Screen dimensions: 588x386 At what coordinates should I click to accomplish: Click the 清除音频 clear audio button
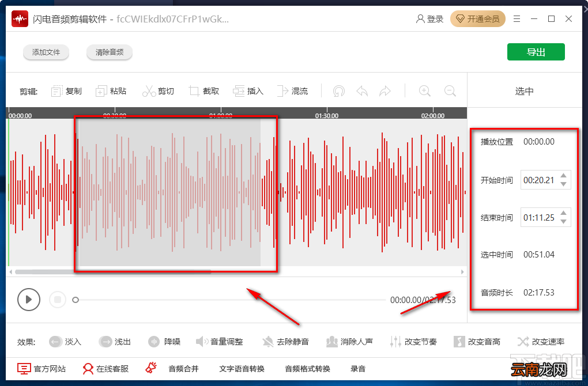pos(109,52)
